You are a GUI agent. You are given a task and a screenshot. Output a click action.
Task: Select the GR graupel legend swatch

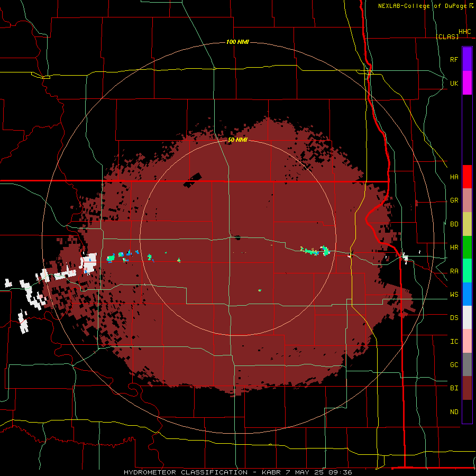tap(467, 200)
